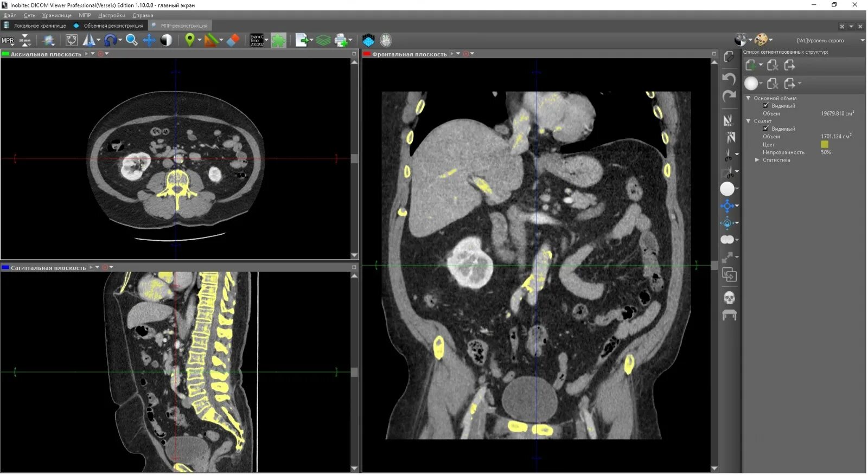The image size is (868, 475).
Task: Select the scissors cutting tool
Action: pyautogui.click(x=728, y=156)
